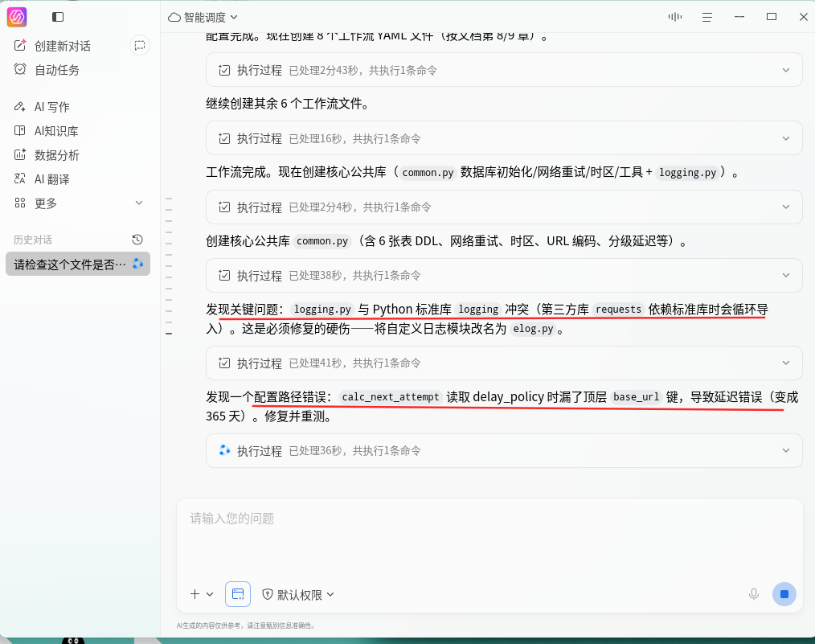Click the loading spinner icon in 已处理36秒 row

pyautogui.click(x=224, y=451)
